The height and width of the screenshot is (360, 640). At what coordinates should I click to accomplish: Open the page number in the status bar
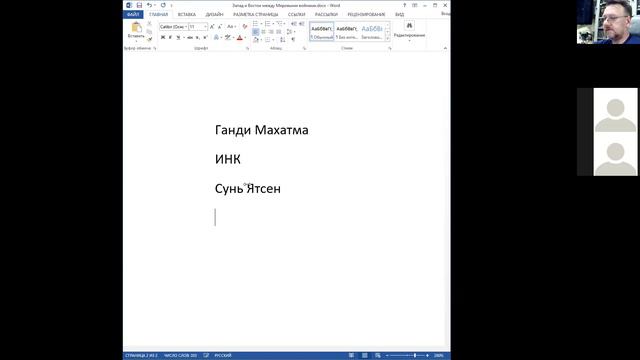pos(141,356)
